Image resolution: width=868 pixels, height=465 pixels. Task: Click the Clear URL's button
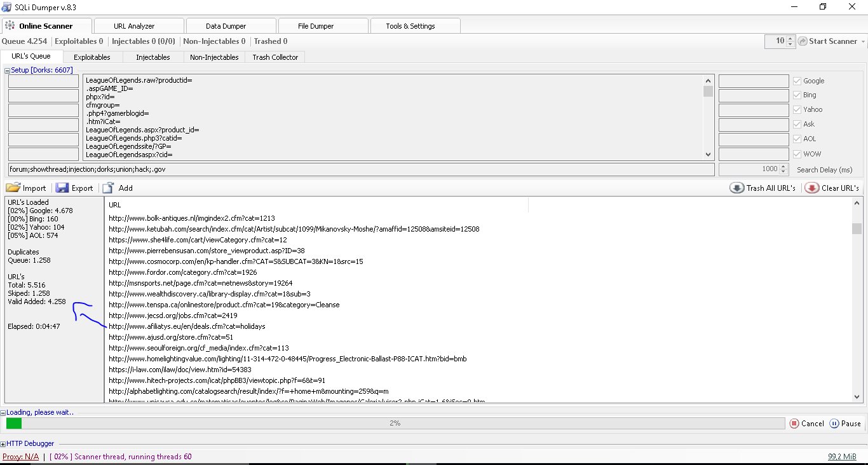832,188
